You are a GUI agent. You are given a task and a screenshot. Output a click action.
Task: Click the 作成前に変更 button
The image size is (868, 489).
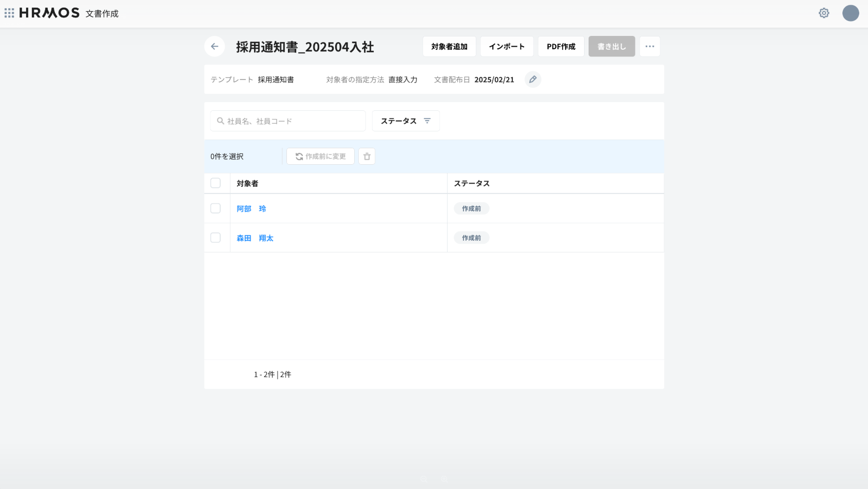click(320, 157)
